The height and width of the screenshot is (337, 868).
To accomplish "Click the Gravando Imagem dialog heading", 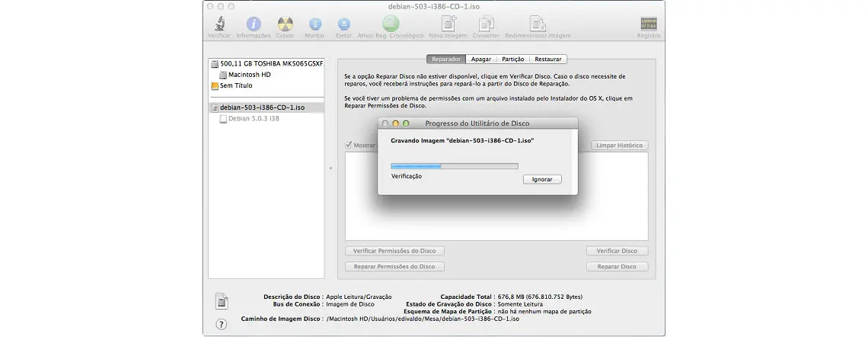I will click(x=462, y=141).
